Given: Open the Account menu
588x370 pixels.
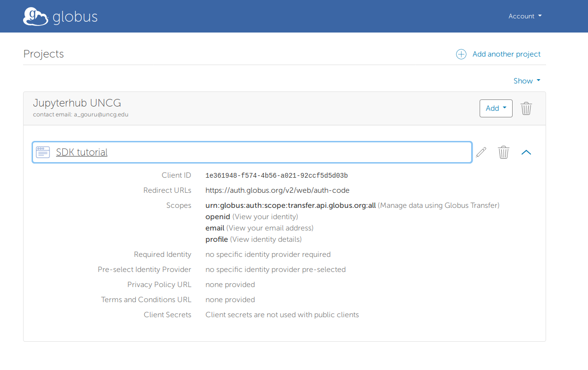Looking at the screenshot, I should click(522, 16).
